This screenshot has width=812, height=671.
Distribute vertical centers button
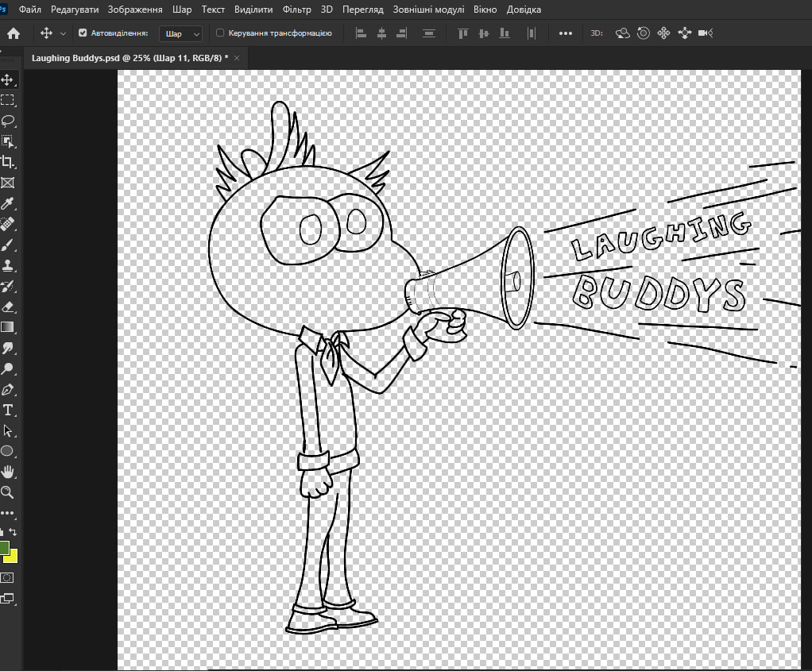429,33
